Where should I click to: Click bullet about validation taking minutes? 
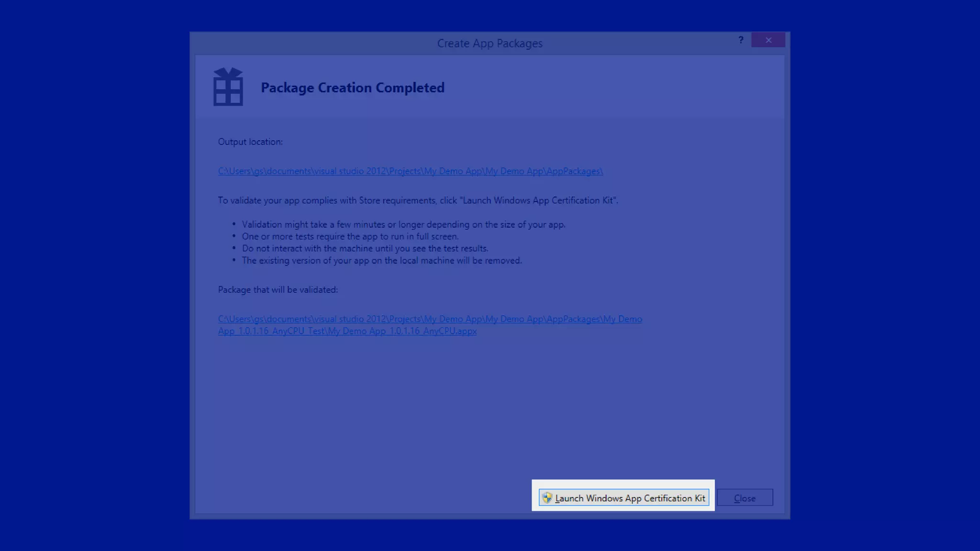point(403,224)
